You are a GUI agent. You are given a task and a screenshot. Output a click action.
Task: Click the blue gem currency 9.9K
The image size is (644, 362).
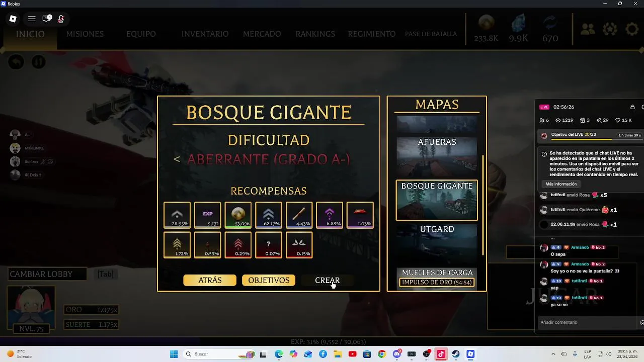518,29
